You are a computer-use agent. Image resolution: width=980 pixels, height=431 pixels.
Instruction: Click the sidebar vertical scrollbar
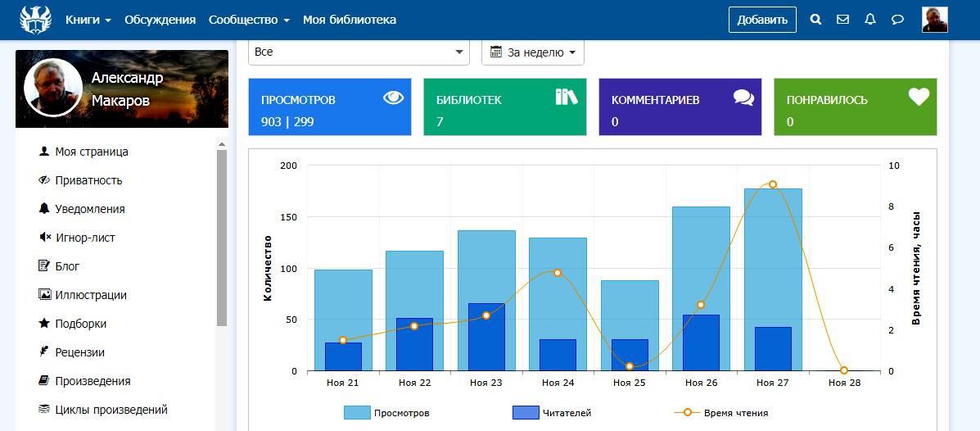click(221, 238)
